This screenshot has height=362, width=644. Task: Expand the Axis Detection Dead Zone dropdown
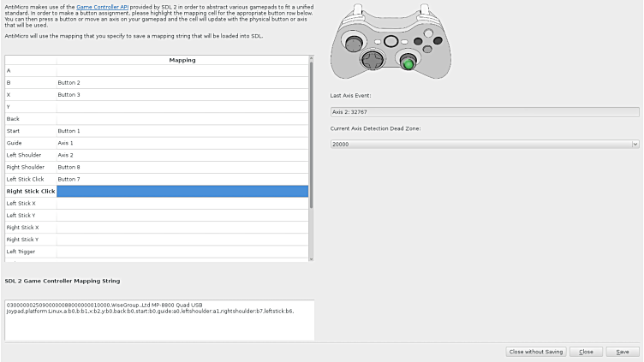(x=485, y=144)
